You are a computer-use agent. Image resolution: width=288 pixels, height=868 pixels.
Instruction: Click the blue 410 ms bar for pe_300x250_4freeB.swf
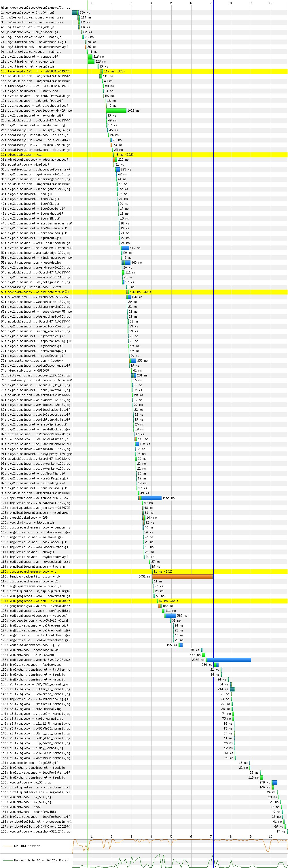[125, 248]
